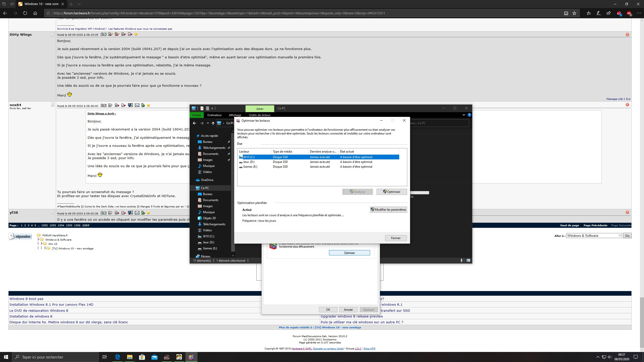Open the 'Aller à' Windows & Software dropdown
The height and width of the screenshot is (362, 644).
click(594, 236)
